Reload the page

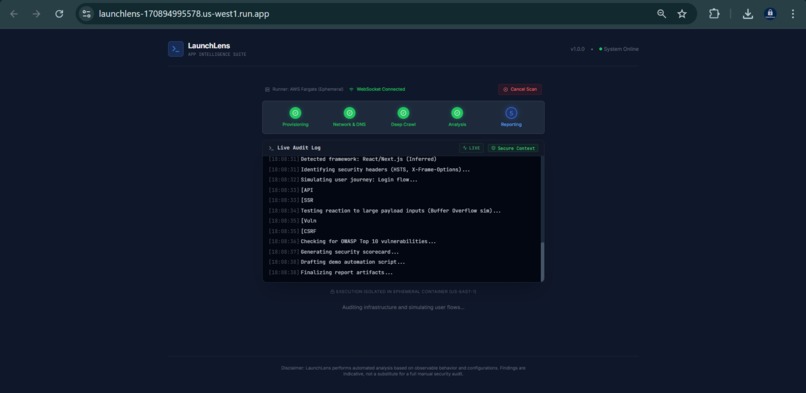click(x=59, y=14)
